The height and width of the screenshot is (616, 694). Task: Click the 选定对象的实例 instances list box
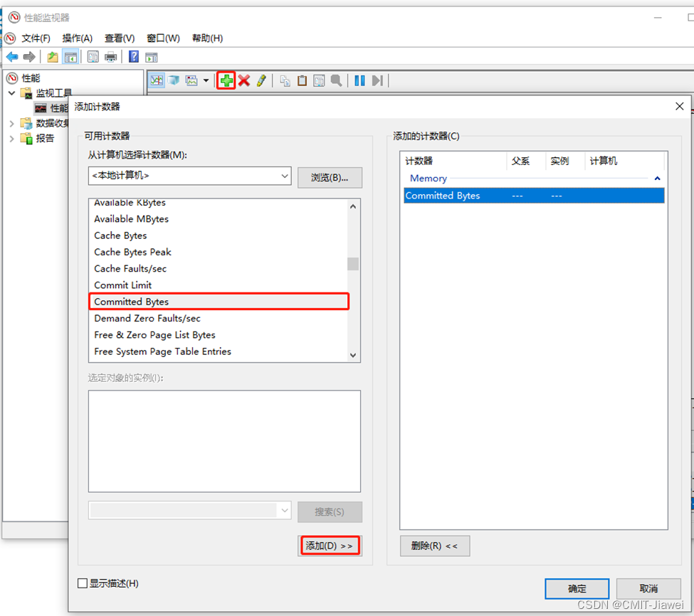click(224, 441)
